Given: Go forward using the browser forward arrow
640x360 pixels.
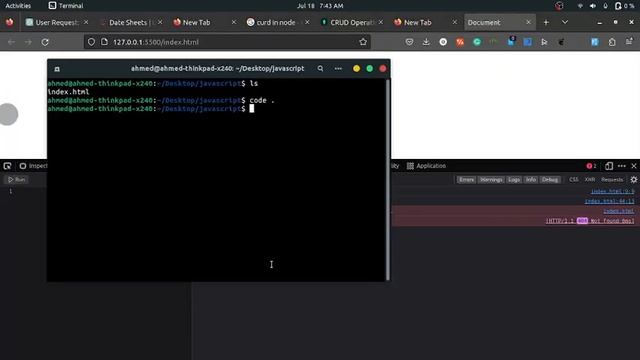Looking at the screenshot, I should (x=28, y=42).
